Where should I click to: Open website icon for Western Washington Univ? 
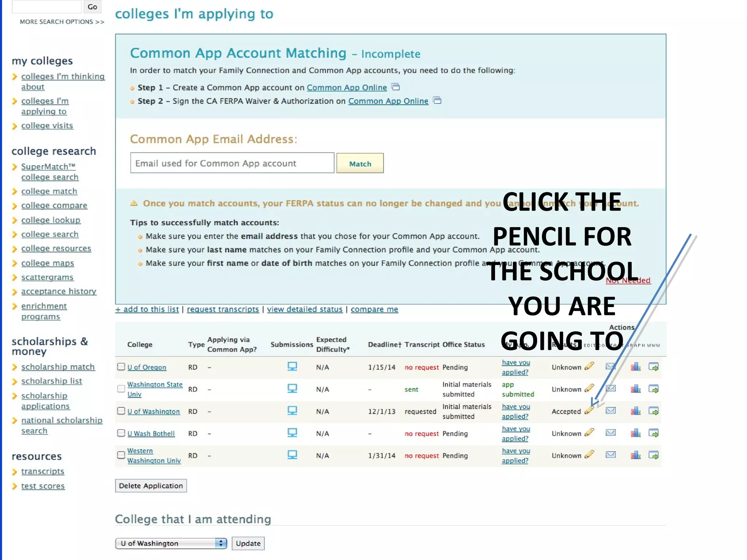[x=653, y=455]
